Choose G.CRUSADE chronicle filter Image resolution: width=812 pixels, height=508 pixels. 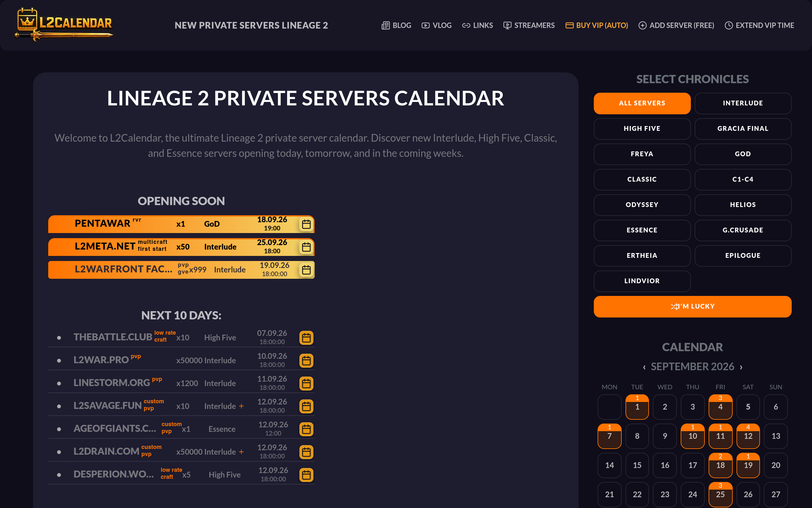(743, 230)
